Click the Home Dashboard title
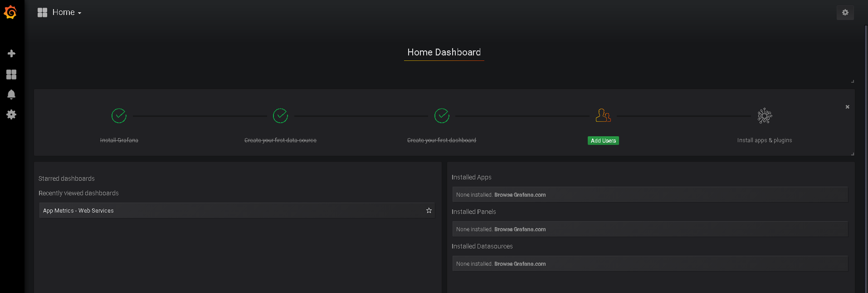This screenshot has width=868, height=293. (x=444, y=52)
